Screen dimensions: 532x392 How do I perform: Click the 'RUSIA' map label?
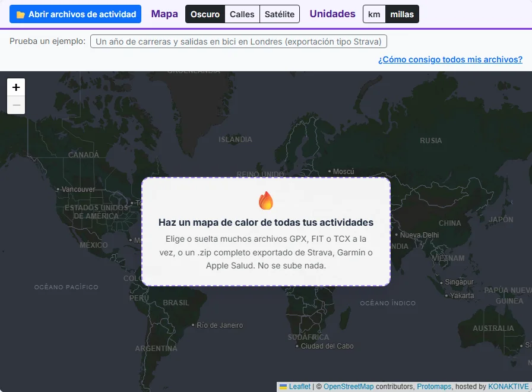[431, 141]
